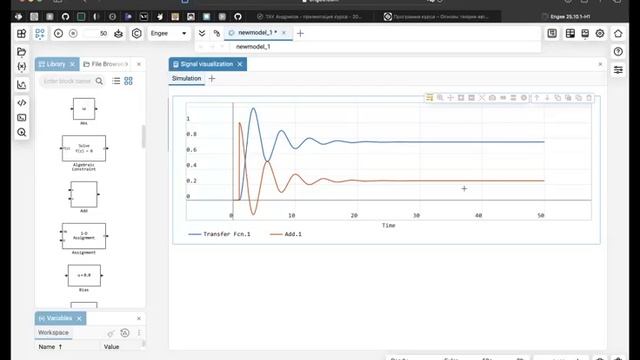The image size is (640, 360).
Task: Close the Variables tab
Action: pos(79,318)
